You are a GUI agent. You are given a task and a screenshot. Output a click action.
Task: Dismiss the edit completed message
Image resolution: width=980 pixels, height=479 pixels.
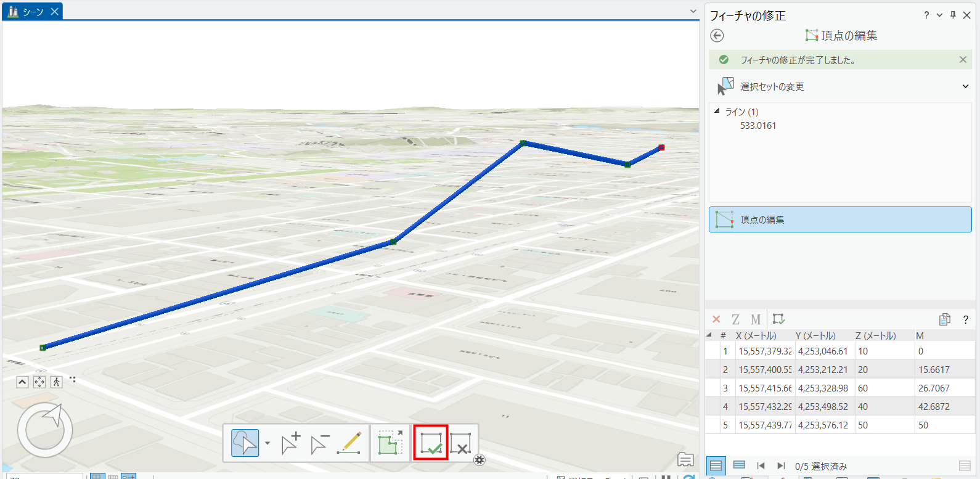(963, 60)
